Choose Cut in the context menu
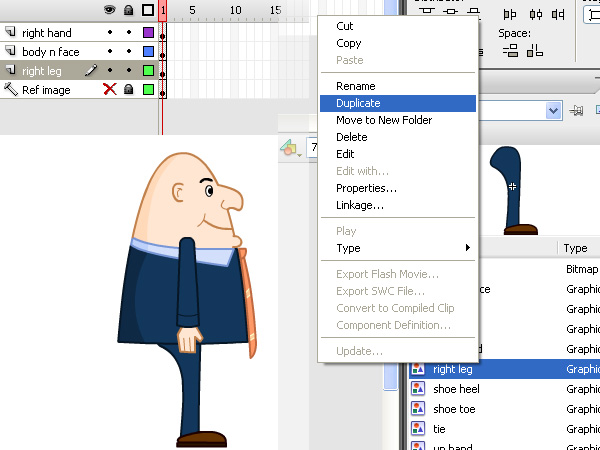The height and width of the screenshot is (450, 600). [344, 26]
